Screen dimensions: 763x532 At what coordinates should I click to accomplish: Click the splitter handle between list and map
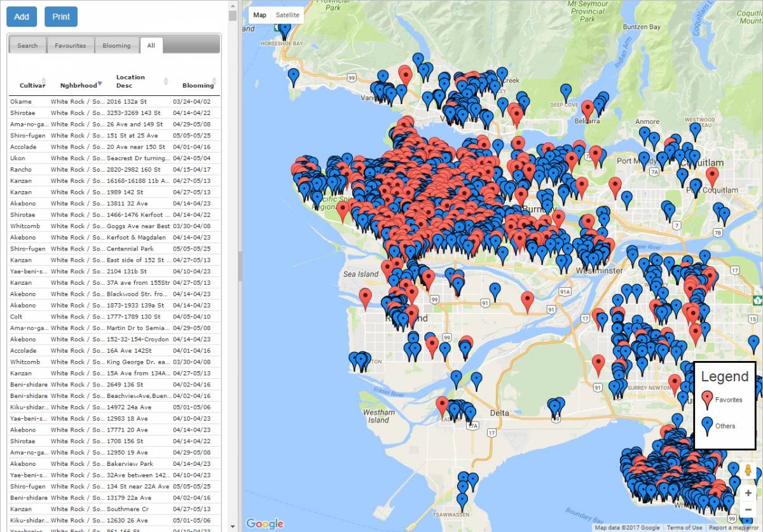coord(240,266)
